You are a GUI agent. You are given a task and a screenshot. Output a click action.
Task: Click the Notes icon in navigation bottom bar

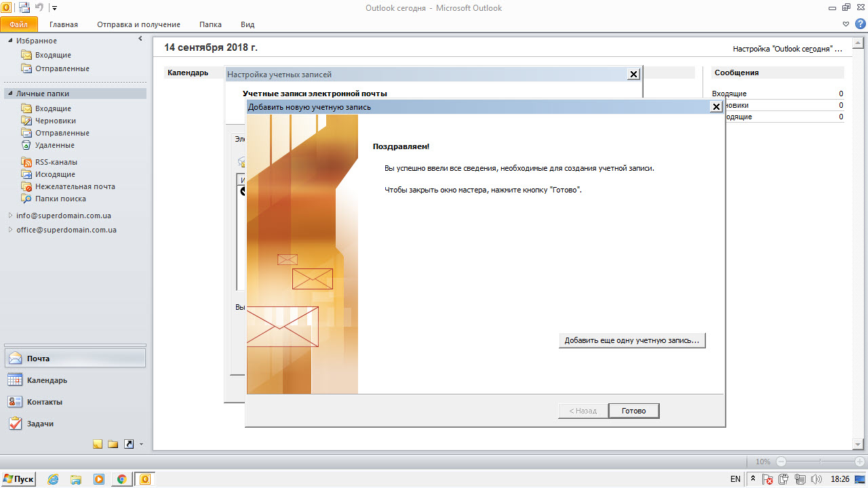coord(98,444)
